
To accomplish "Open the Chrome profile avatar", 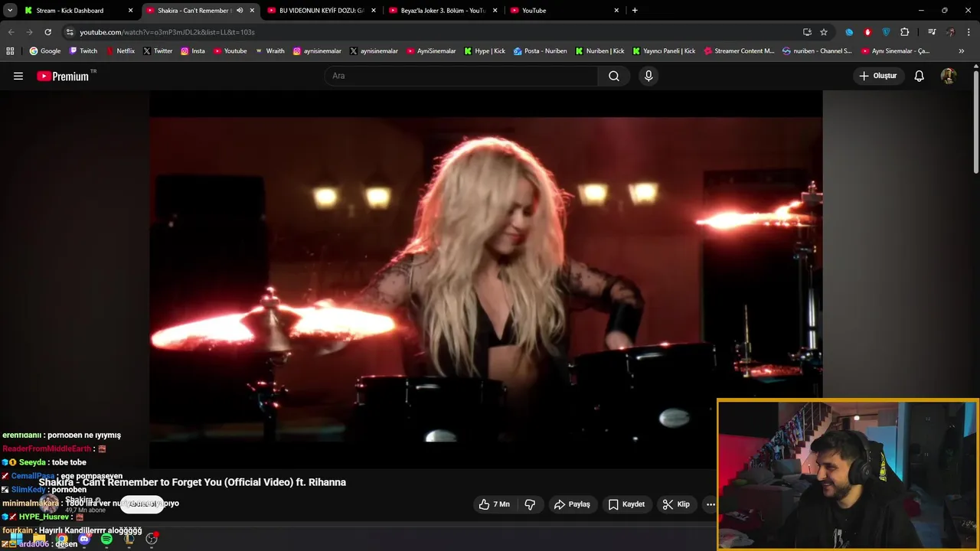I will click(x=950, y=32).
